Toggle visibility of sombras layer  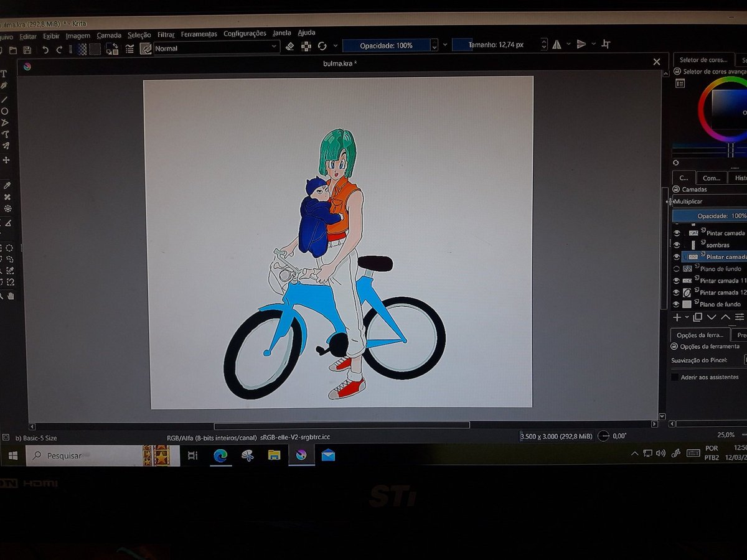677,245
